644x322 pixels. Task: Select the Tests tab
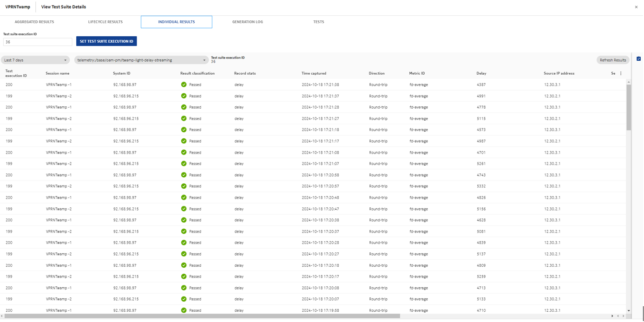point(318,22)
